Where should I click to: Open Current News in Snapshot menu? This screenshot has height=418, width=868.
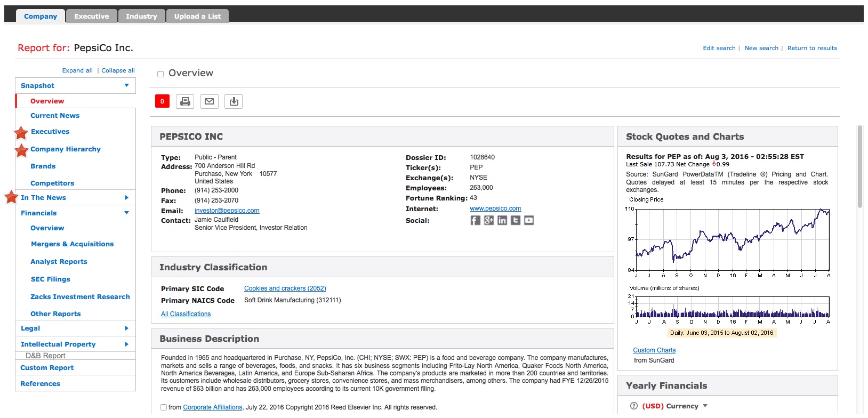coord(55,115)
